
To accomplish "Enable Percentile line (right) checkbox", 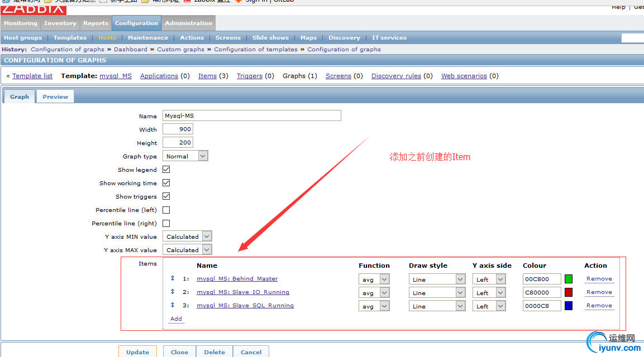I will [x=166, y=223].
